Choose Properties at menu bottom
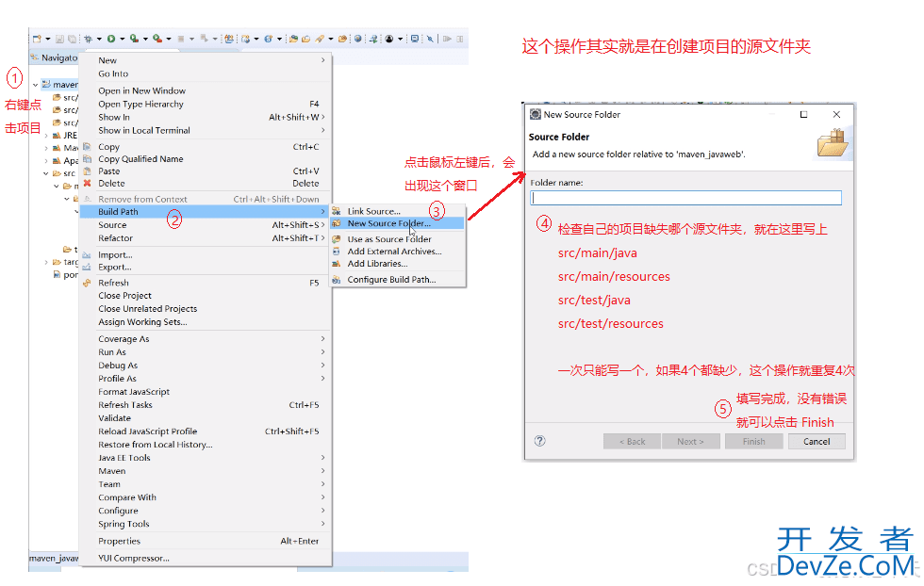This screenshot has width=924, height=586. tap(206, 541)
